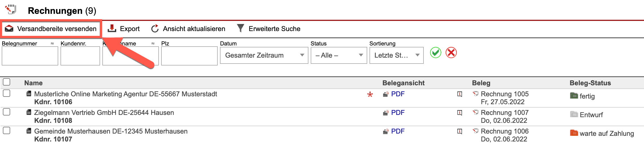Open the Sortierung dropdown

pyautogui.click(x=396, y=55)
